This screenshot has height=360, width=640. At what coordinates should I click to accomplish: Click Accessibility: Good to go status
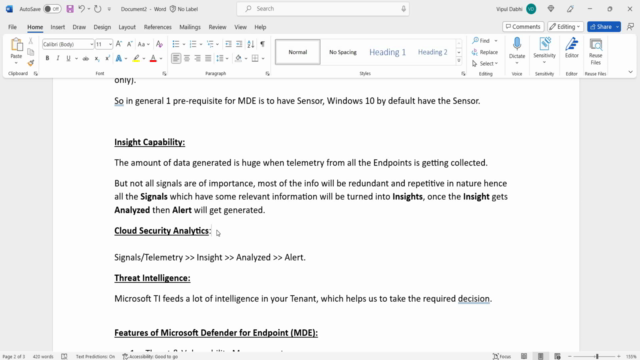(x=151, y=356)
